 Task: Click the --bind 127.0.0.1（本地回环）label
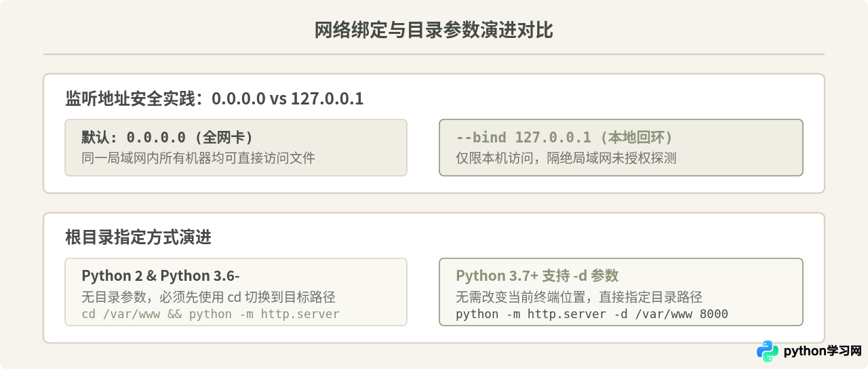[x=564, y=137]
